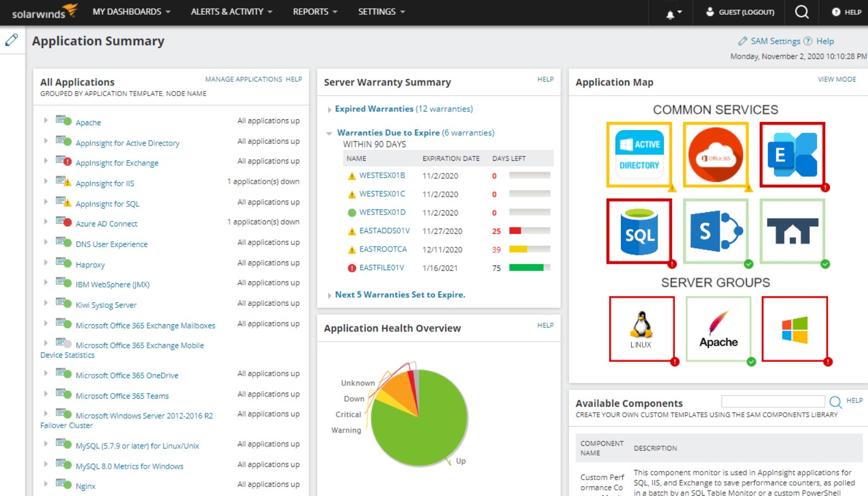Open the Linux server group tile
The image size is (868, 496).
click(642, 329)
